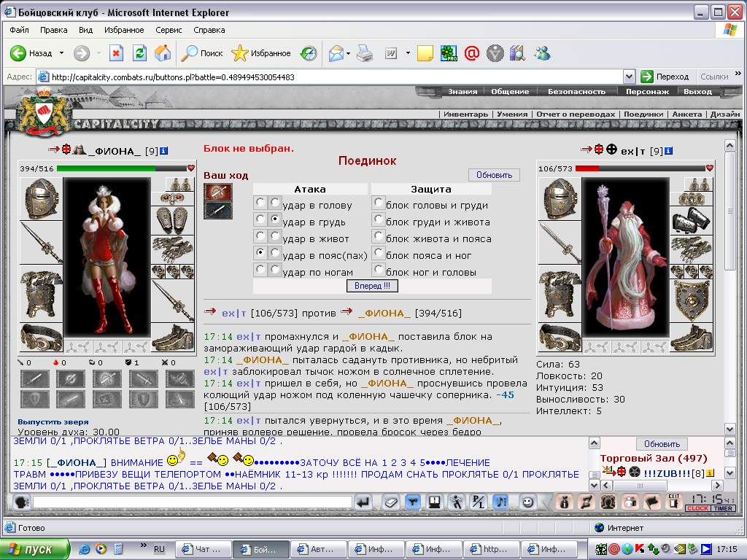This screenshot has height=560, width=747.
Task: Open the Вид menu
Action: click(86, 30)
